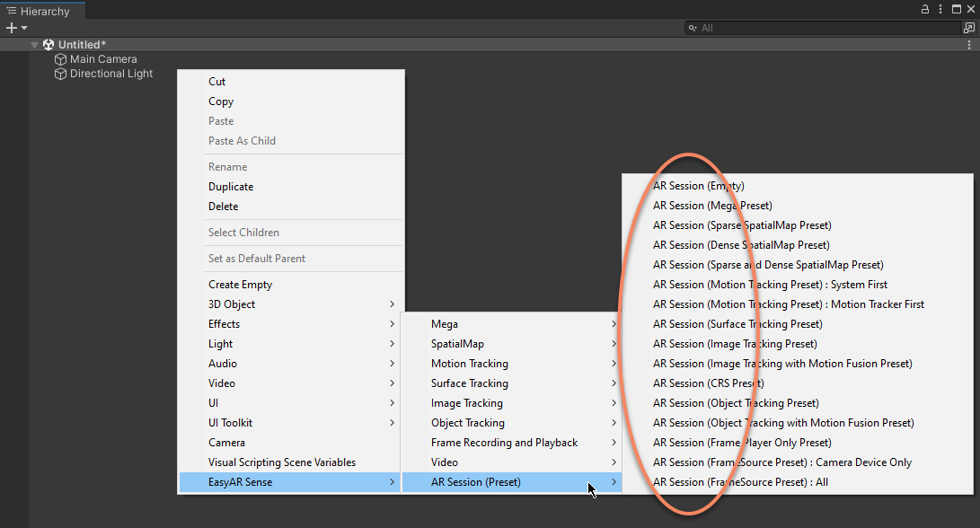Open scene search picker icon next to search box

(969, 28)
